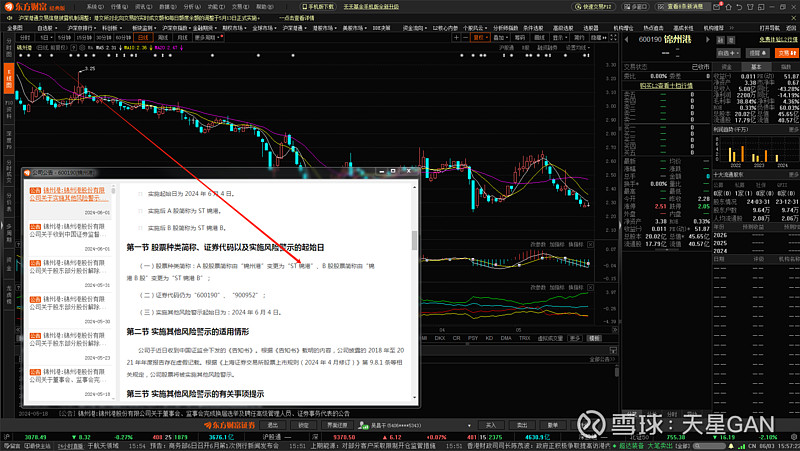Open the indicator help question icon

[x=73, y=47]
